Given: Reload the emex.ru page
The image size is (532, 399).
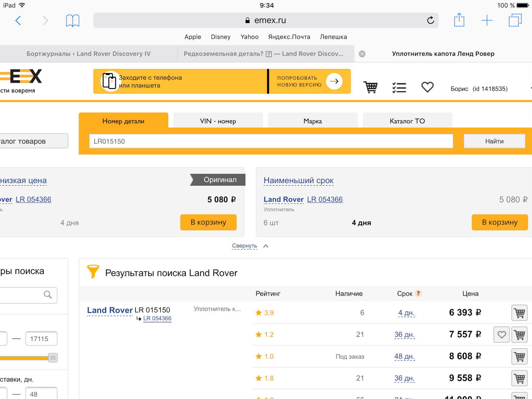Looking at the screenshot, I should 430,20.
